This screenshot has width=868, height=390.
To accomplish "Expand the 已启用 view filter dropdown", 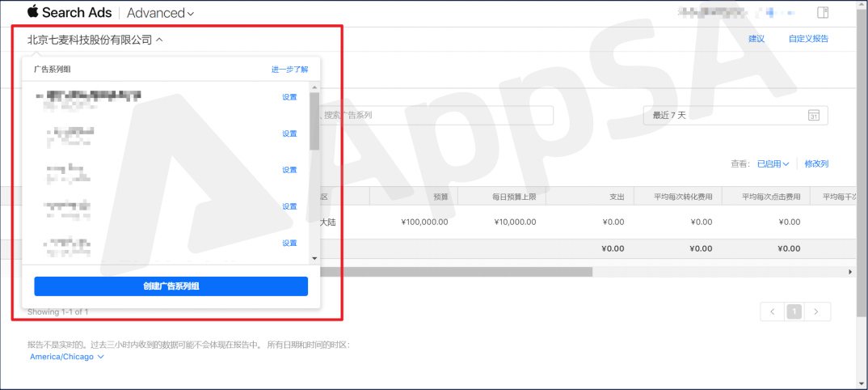I will click(x=773, y=164).
